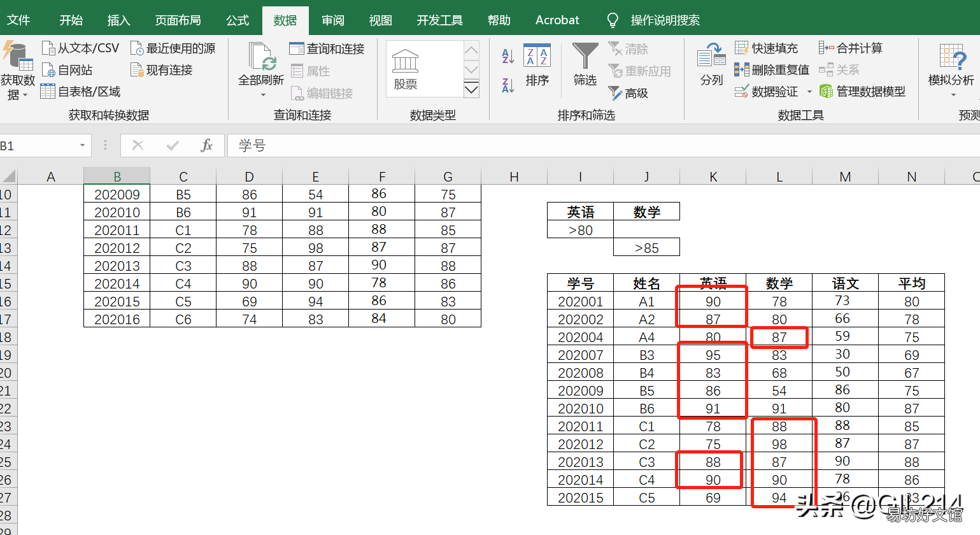The width and height of the screenshot is (980, 535).
Task: Select column B header
Action: [x=117, y=176]
